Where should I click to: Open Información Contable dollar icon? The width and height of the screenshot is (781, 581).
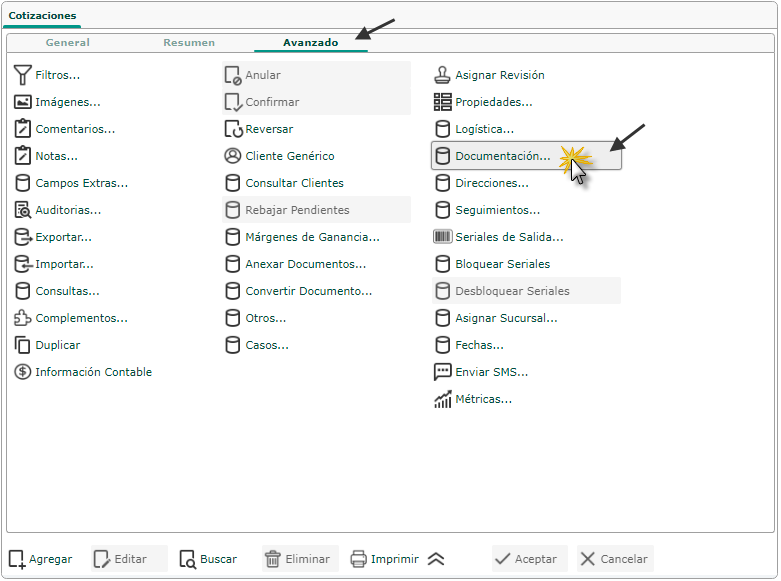[22, 372]
